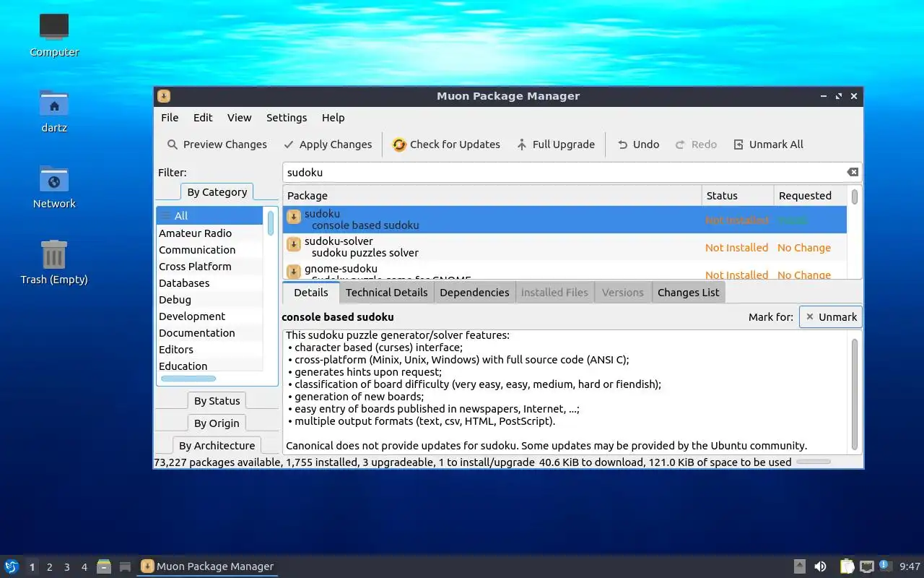The width and height of the screenshot is (924, 578).
Task: Open the removable media eject tray icon
Action: (799, 566)
